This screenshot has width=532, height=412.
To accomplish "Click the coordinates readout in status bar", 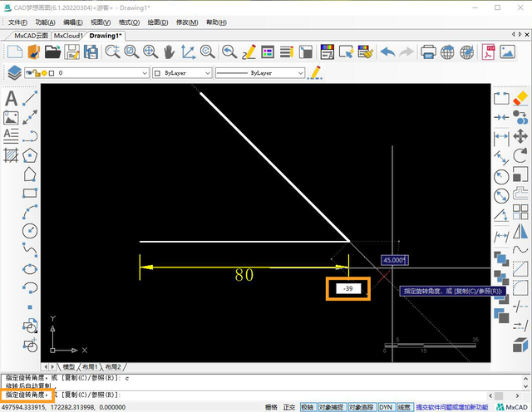I will [x=63, y=407].
